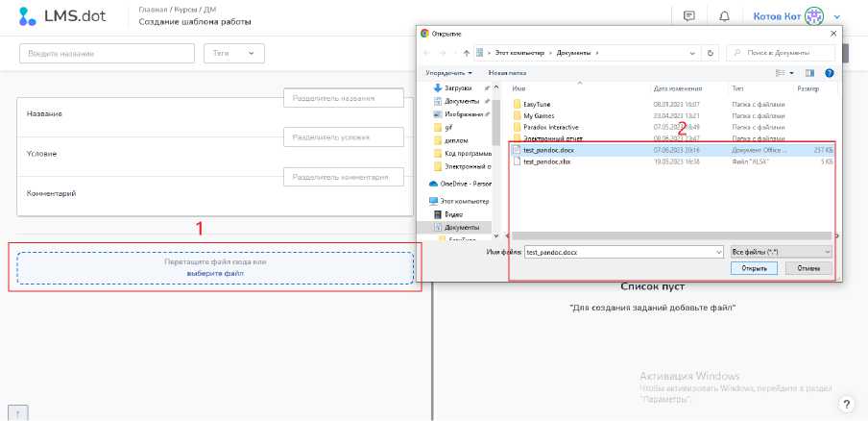This screenshot has width=868, height=421.
Task: Click the Back arrow in file dialog
Action: 427,53
